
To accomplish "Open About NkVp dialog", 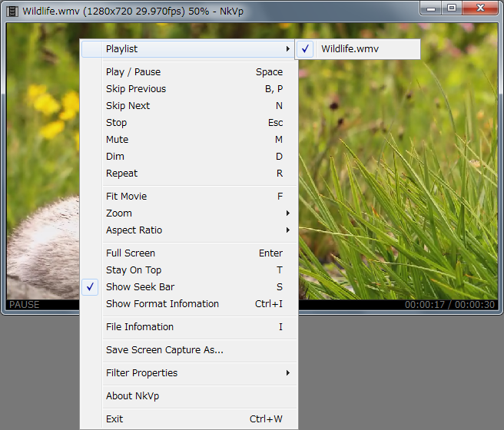I will (x=188, y=396).
